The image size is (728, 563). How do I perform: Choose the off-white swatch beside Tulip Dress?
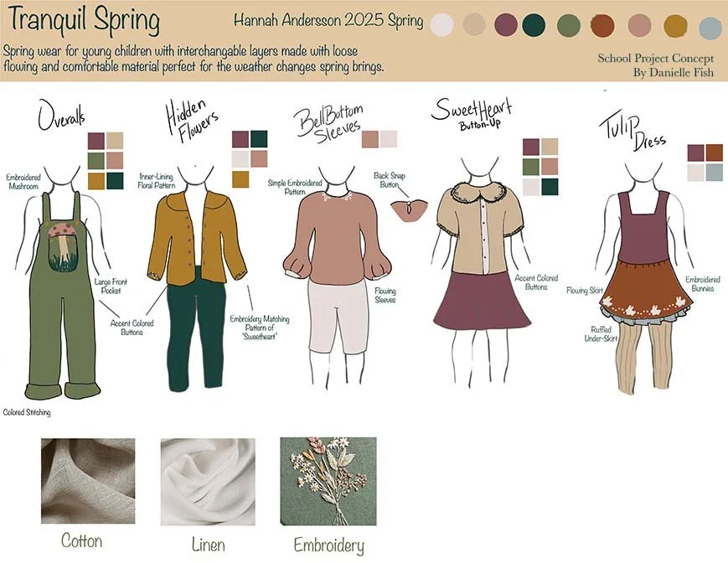[x=696, y=173]
